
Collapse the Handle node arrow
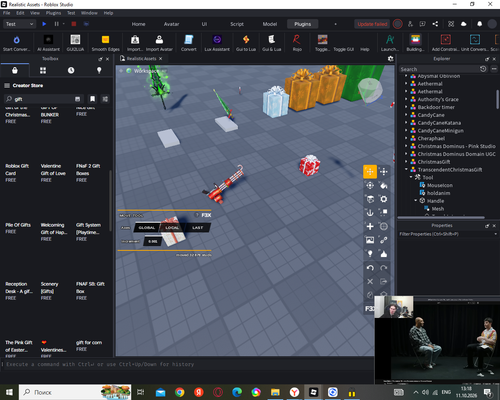(416, 201)
